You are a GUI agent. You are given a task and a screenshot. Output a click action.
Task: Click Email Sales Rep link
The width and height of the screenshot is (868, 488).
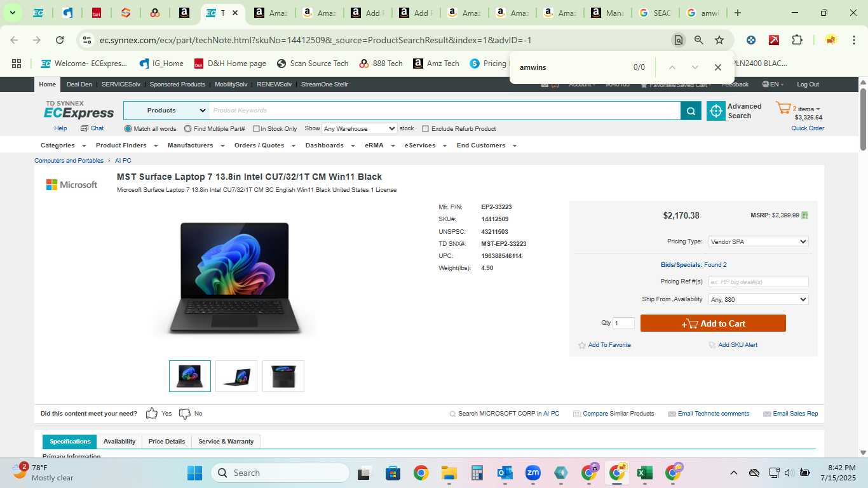790,414
